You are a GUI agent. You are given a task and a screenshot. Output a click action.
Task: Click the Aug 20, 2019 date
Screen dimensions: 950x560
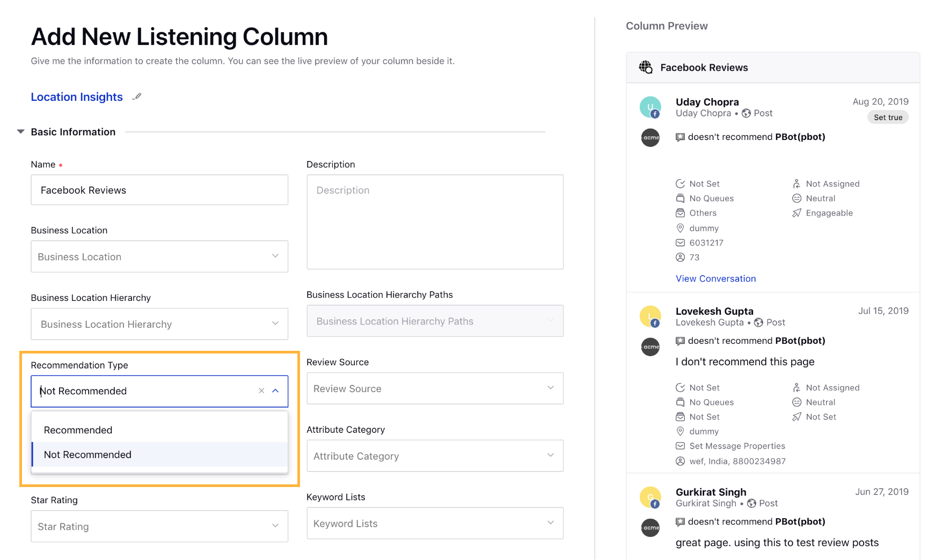click(x=880, y=101)
